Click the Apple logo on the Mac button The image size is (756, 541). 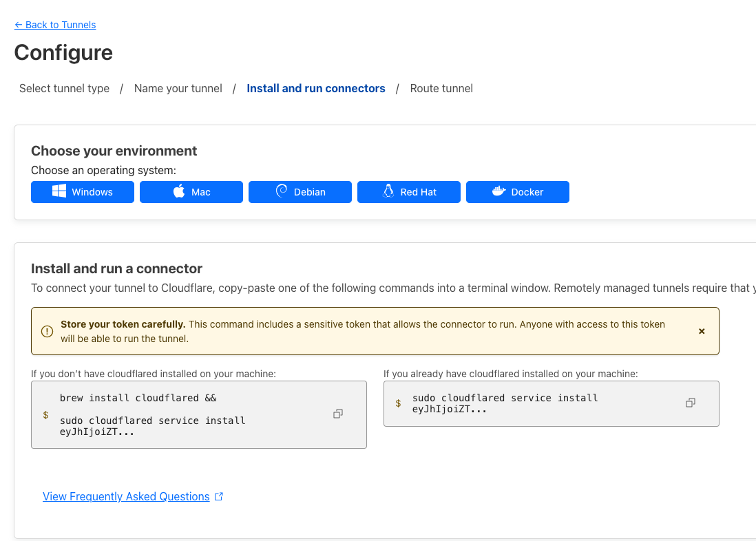[x=179, y=191]
